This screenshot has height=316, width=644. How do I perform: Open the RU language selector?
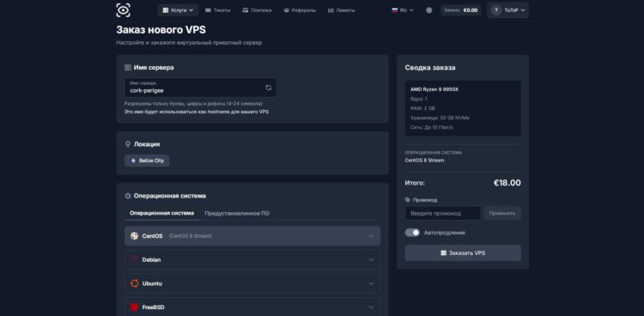403,10
